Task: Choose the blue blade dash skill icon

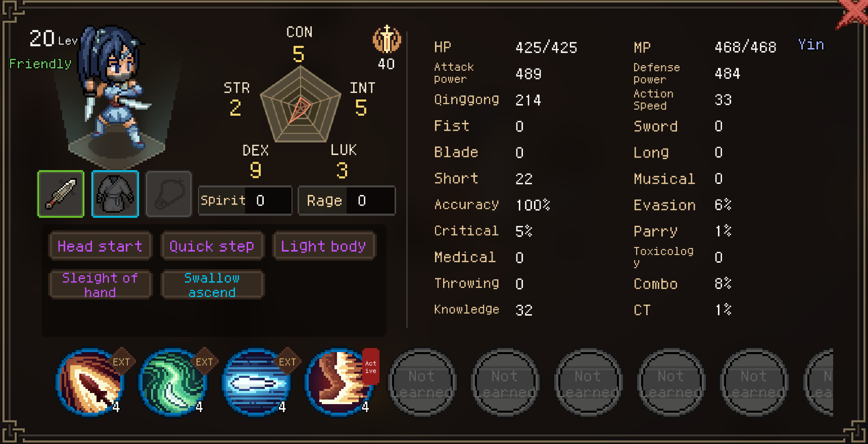Action: click(x=256, y=382)
